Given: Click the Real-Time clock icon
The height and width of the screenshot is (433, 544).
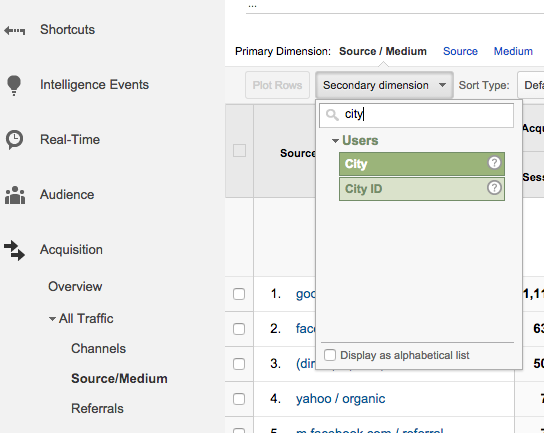Looking at the screenshot, I should (x=14, y=140).
